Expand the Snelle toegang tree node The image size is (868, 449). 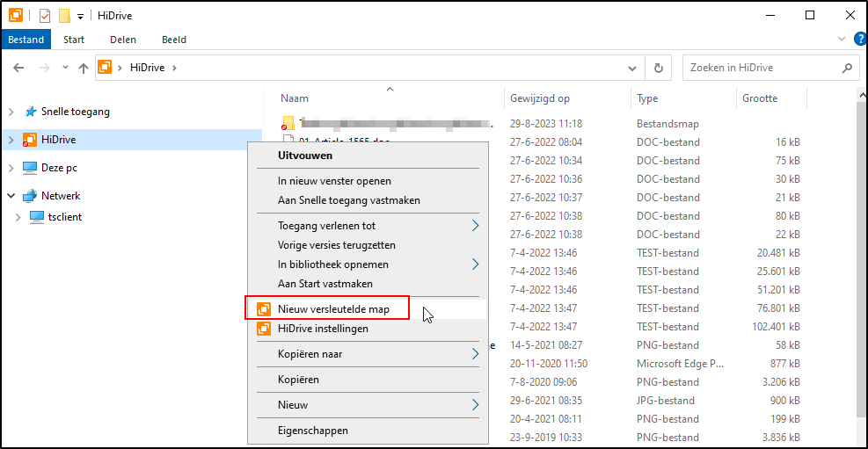11,112
